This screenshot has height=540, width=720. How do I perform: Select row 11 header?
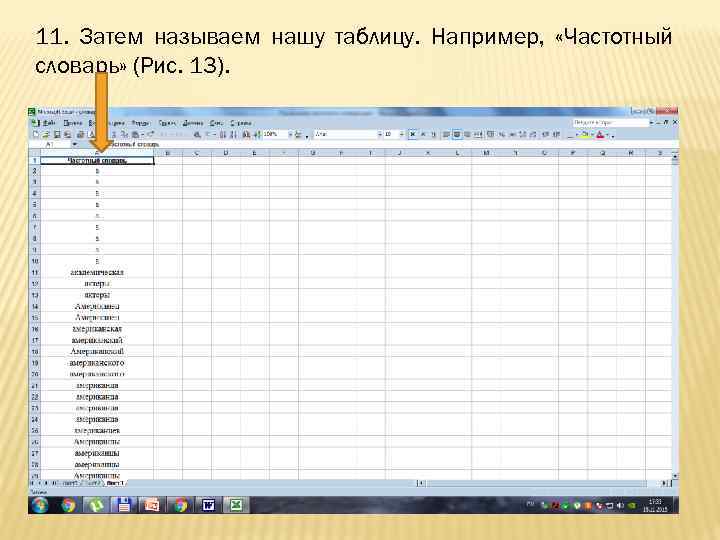tap(35, 272)
